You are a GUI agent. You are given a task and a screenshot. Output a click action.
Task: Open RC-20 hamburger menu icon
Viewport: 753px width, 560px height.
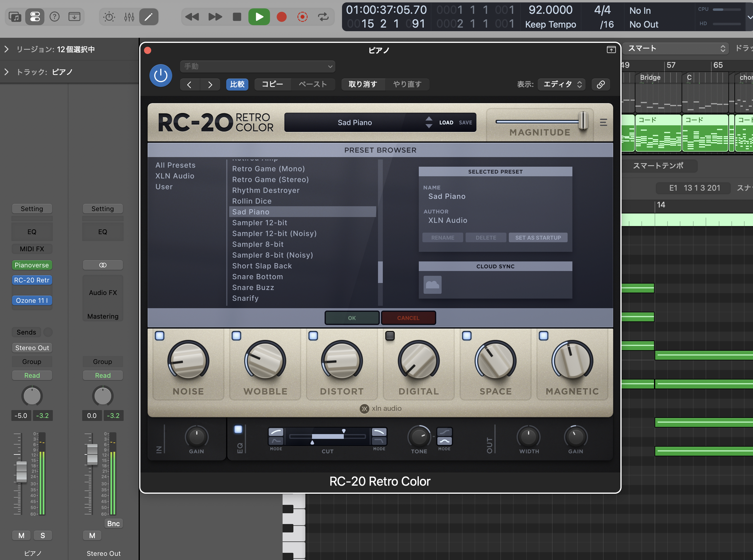(603, 122)
